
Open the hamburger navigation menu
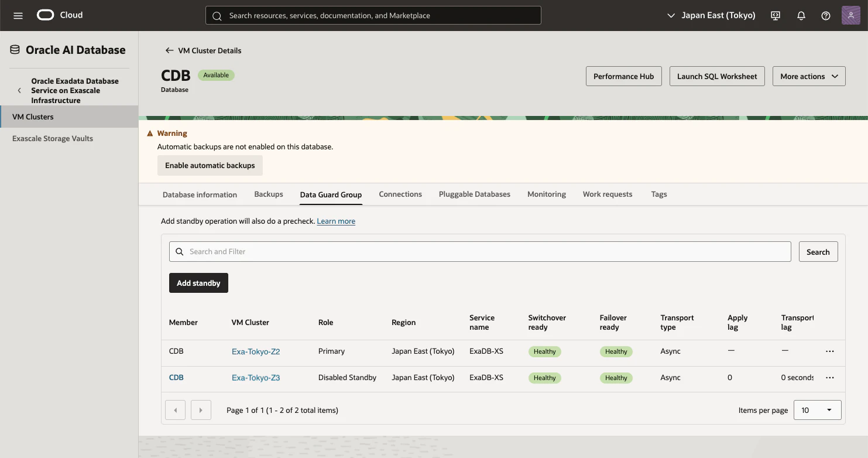[18, 16]
